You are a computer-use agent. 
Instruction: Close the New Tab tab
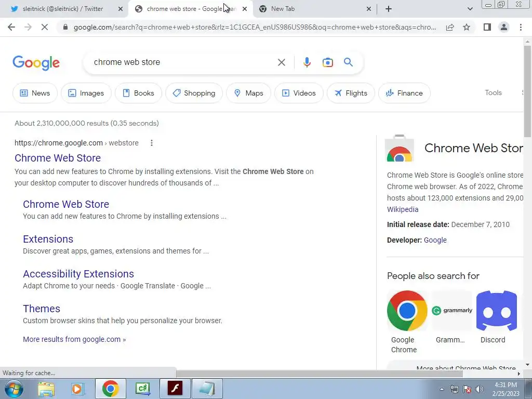(x=369, y=9)
